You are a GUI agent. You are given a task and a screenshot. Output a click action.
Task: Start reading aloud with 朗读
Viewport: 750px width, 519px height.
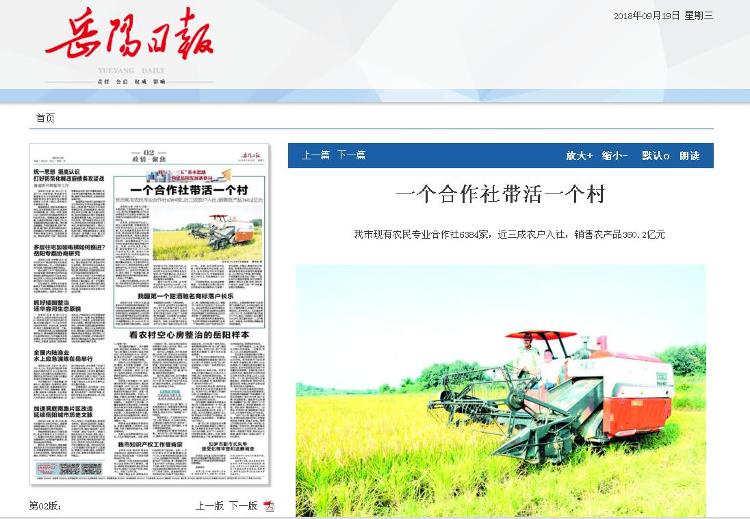tap(690, 156)
